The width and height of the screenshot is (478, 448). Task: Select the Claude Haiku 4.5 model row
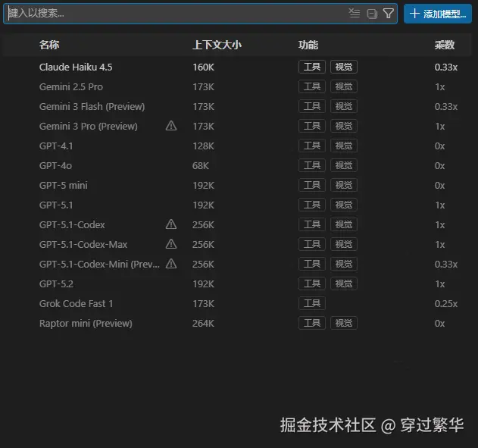tap(237, 67)
